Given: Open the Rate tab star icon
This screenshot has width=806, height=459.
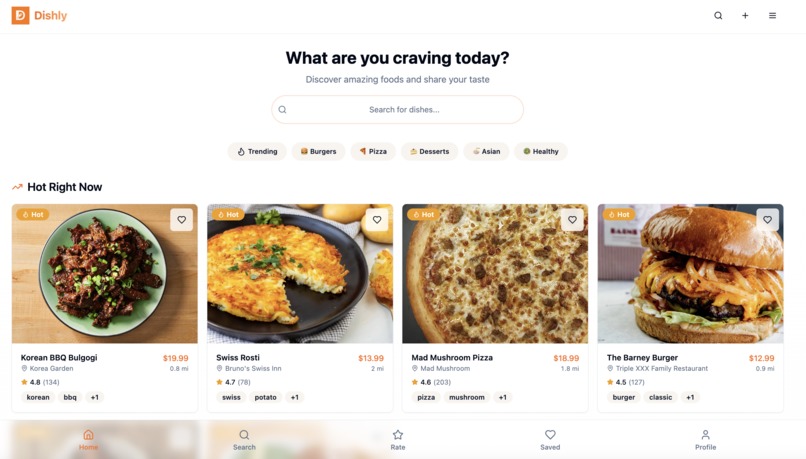Looking at the screenshot, I should tap(398, 440).
